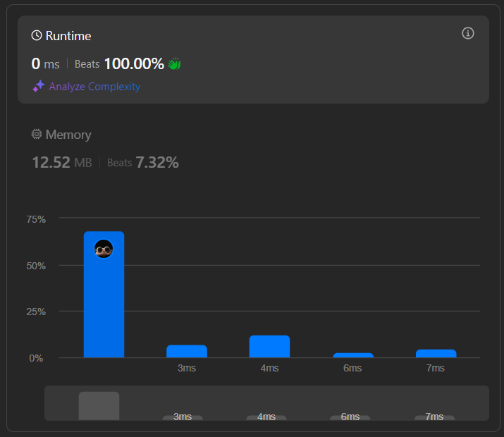The width and height of the screenshot is (504, 437).
Task: Click the blue bar above 3ms label
Action: 187,351
